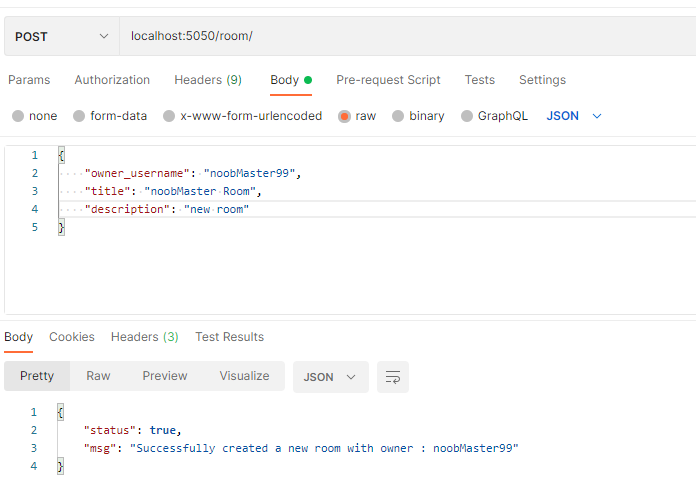Open the Headers (9) request tab
Viewport: 696px width, 499px height.
[208, 80]
